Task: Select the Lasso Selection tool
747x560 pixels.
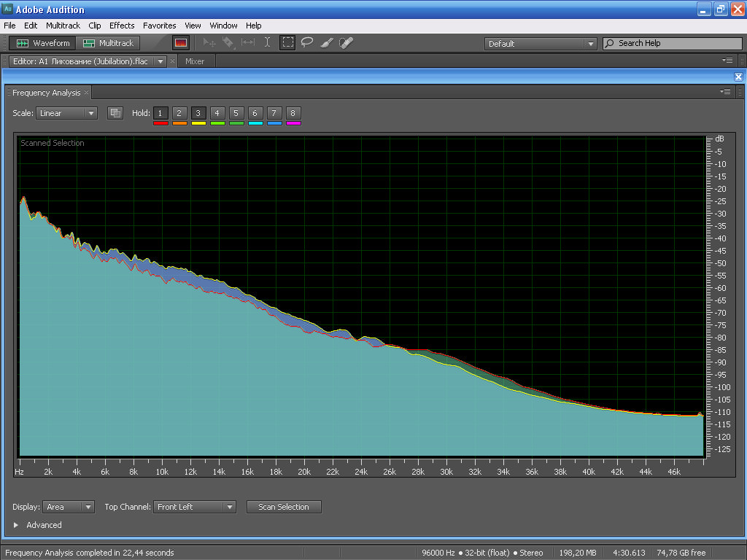Action: (307, 43)
